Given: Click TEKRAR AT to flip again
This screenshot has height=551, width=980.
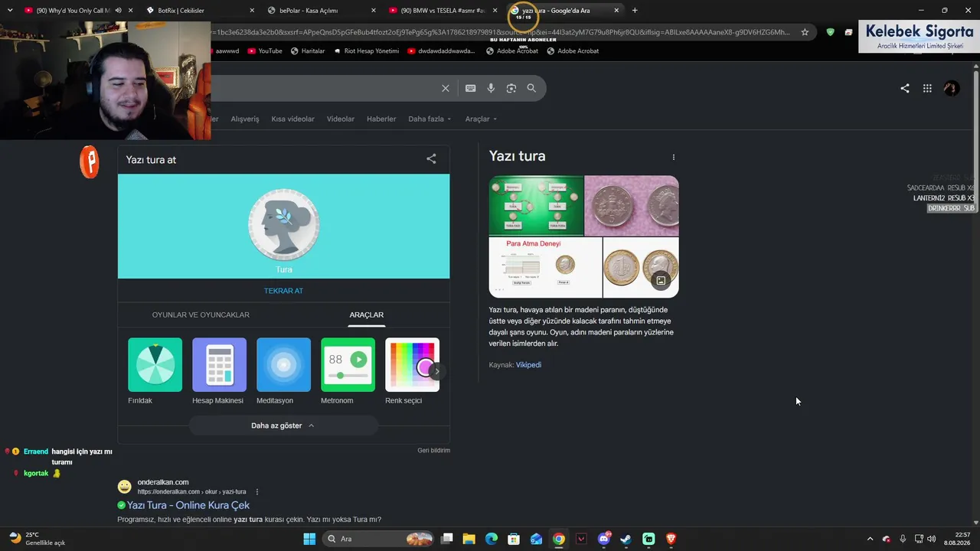Looking at the screenshot, I should tap(283, 291).
